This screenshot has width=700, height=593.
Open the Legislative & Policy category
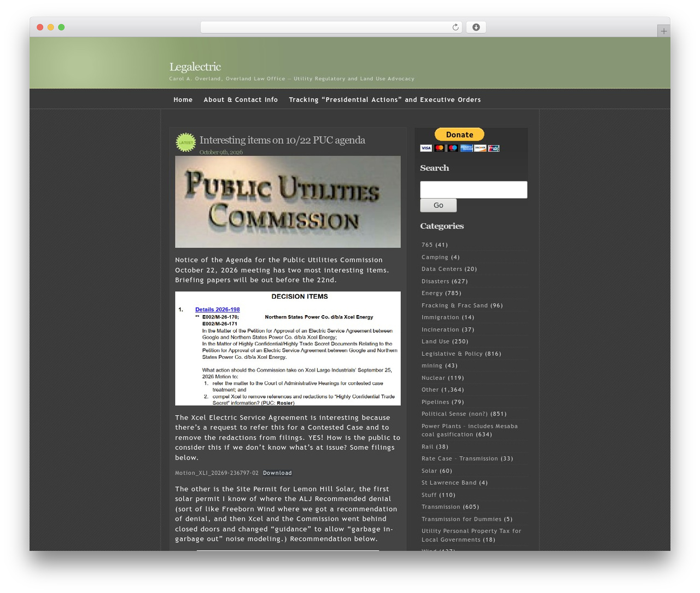click(x=452, y=354)
